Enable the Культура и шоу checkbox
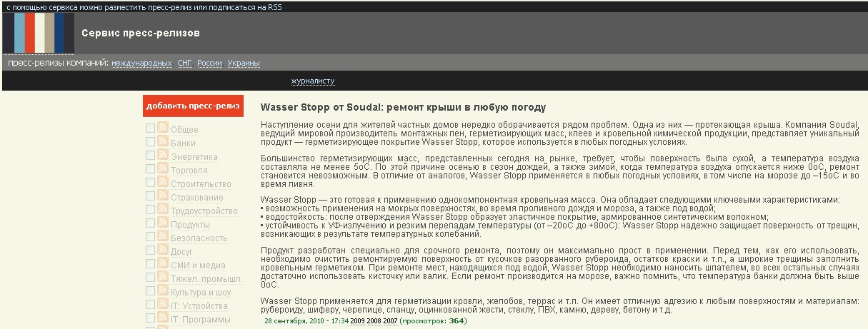The width and height of the screenshot is (868, 329). click(151, 291)
